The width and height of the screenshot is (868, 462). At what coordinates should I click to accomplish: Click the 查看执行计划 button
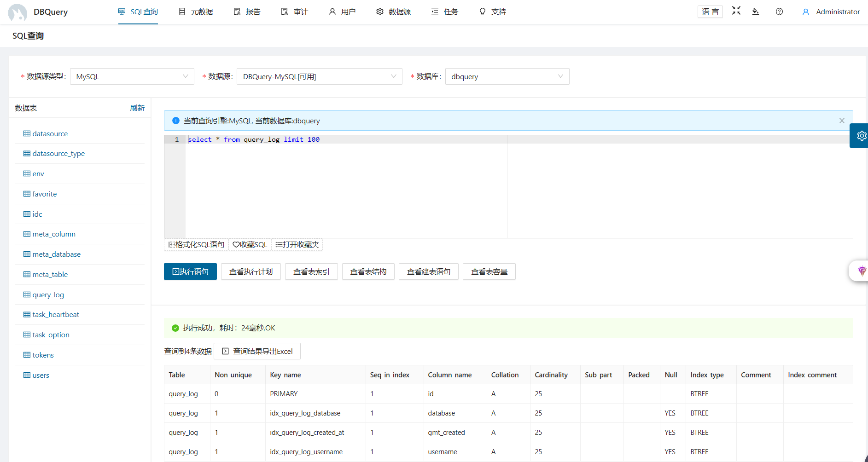point(251,271)
